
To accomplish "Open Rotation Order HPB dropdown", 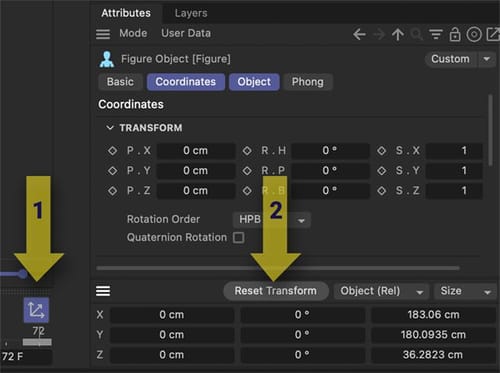I will click(x=272, y=220).
